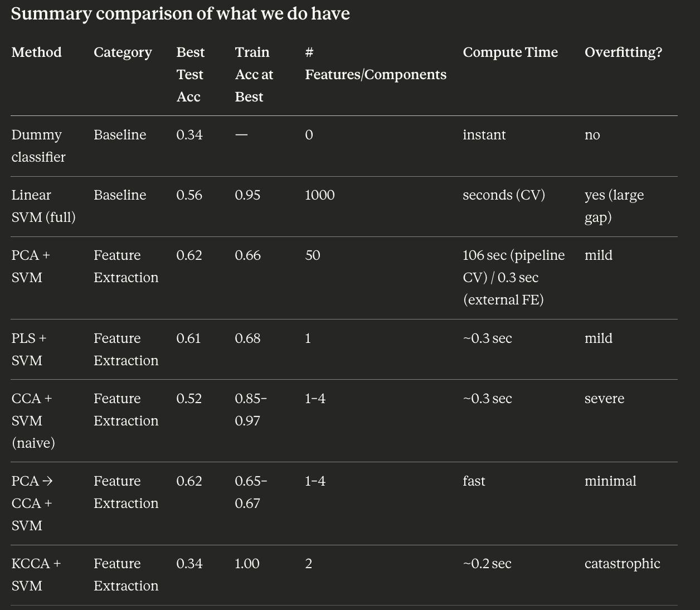700x610 pixels.
Task: Click the PCA → CCA + SVM cell
Action: (32, 503)
